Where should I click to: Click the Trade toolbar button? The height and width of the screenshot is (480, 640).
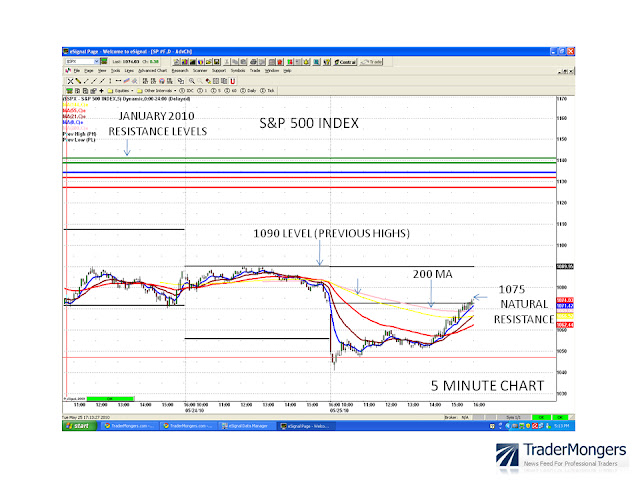click(x=371, y=62)
